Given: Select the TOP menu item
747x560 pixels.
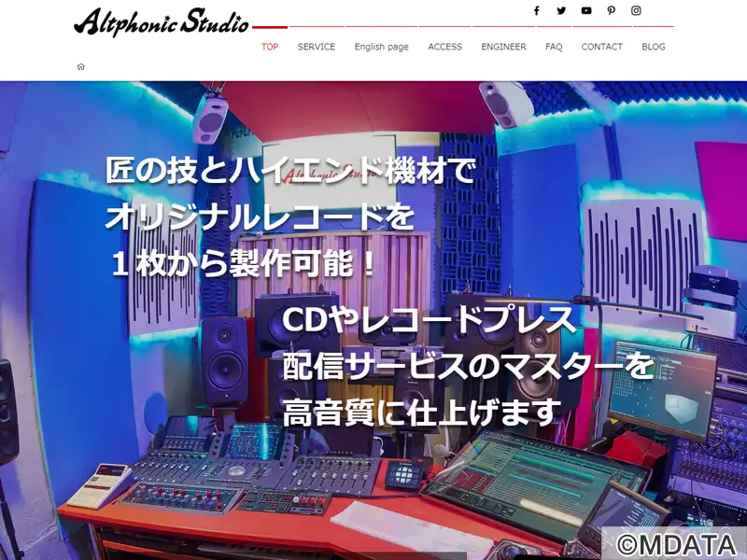Looking at the screenshot, I should click(x=270, y=47).
